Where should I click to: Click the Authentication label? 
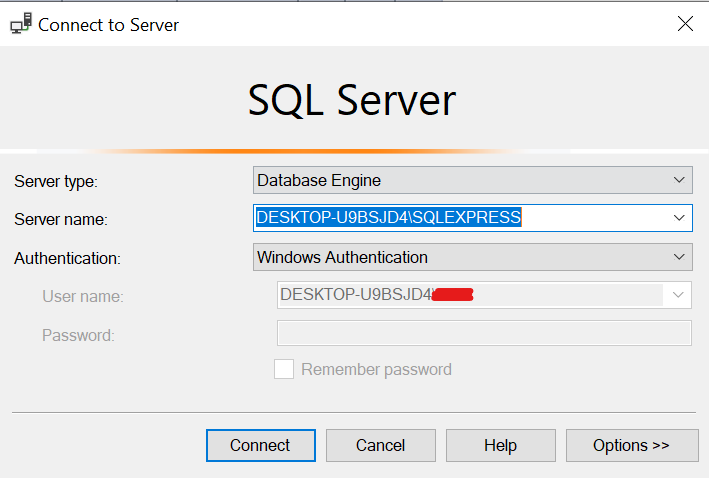(x=67, y=258)
